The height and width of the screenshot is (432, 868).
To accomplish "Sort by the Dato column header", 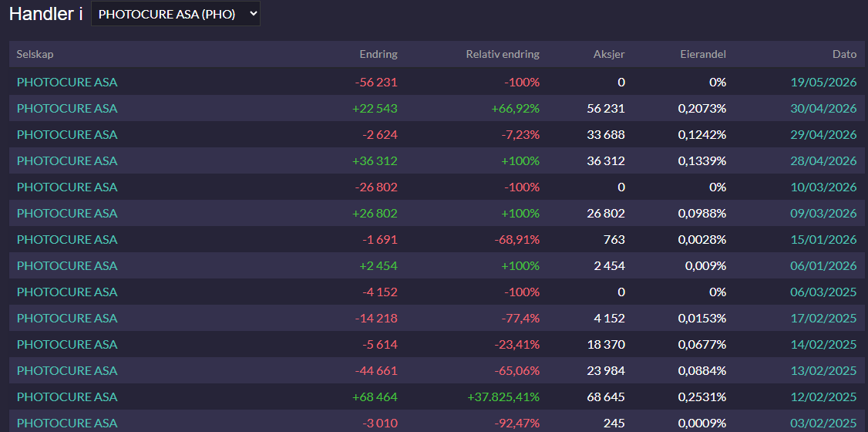I will coord(845,54).
